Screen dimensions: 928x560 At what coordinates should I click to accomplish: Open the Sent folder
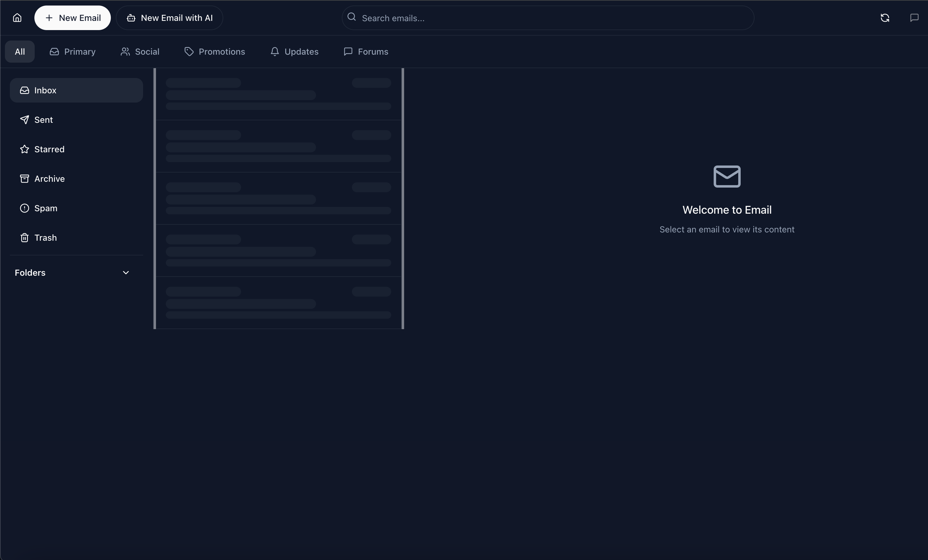pos(43,120)
